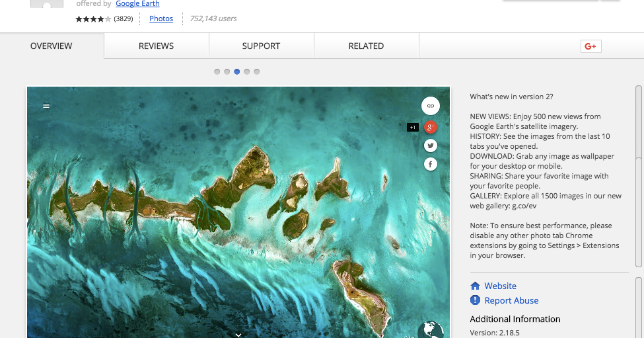Screen dimensions: 644x338
Task: Select the first slideshow dot
Action: point(217,71)
